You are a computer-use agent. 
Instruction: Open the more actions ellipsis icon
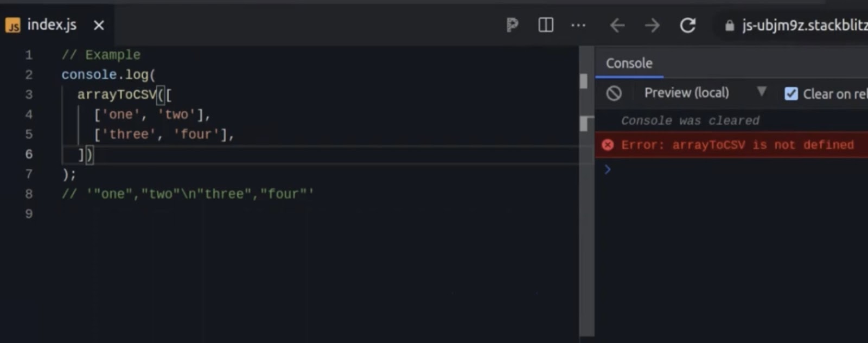pos(578,25)
